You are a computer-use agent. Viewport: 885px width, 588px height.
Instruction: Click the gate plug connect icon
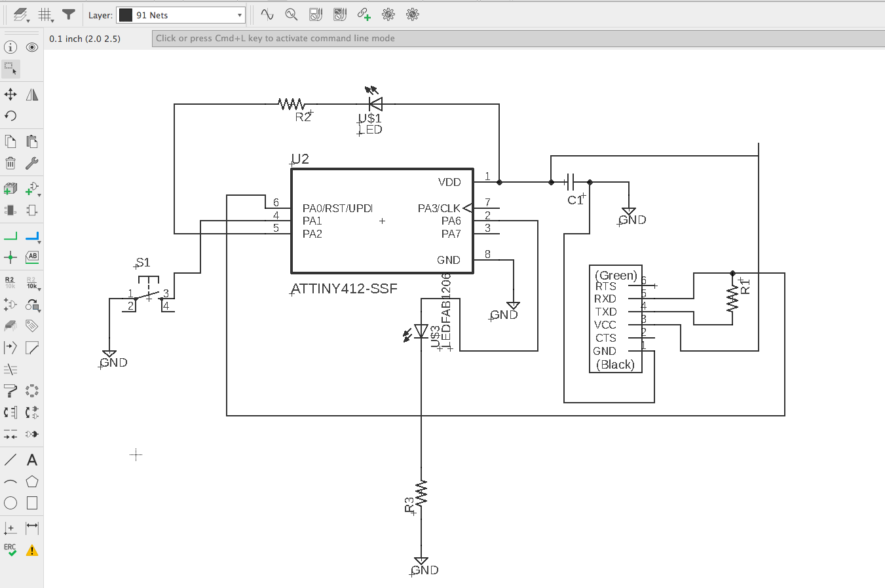(x=32, y=434)
